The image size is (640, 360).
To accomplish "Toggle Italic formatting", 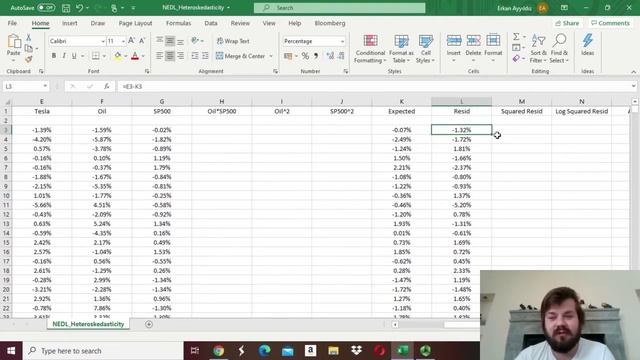I will pyautogui.click(x=64, y=56).
